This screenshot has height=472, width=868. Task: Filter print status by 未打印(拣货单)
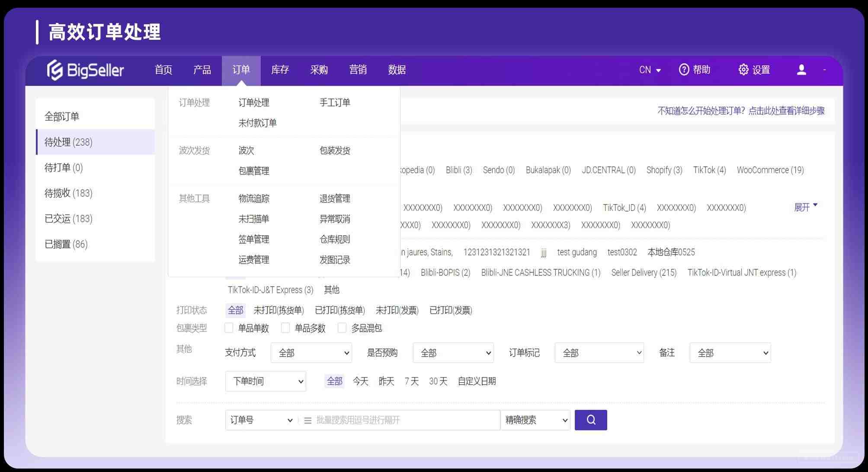(x=279, y=310)
